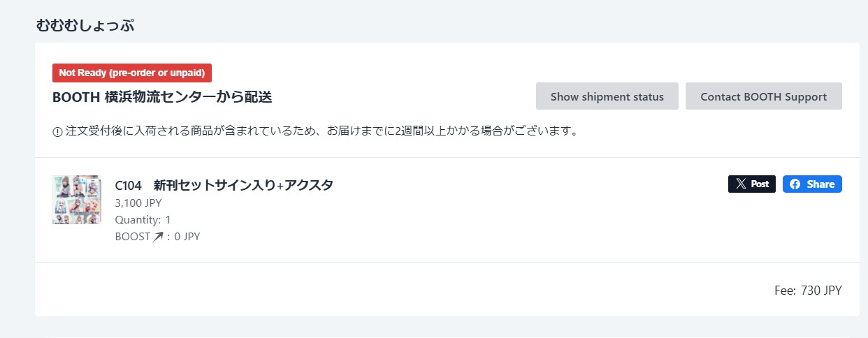Click the delivery delay notice text
The image size is (868, 338).
point(321,131)
